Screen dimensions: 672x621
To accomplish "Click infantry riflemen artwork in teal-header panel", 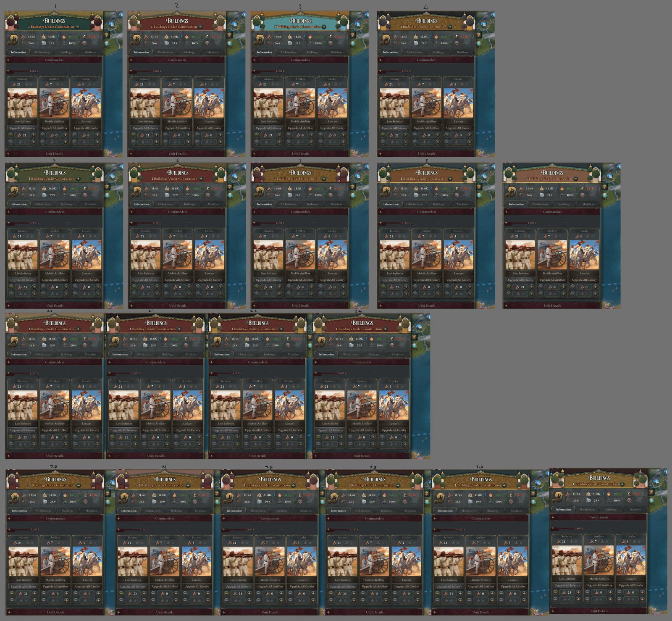I will point(268,103).
